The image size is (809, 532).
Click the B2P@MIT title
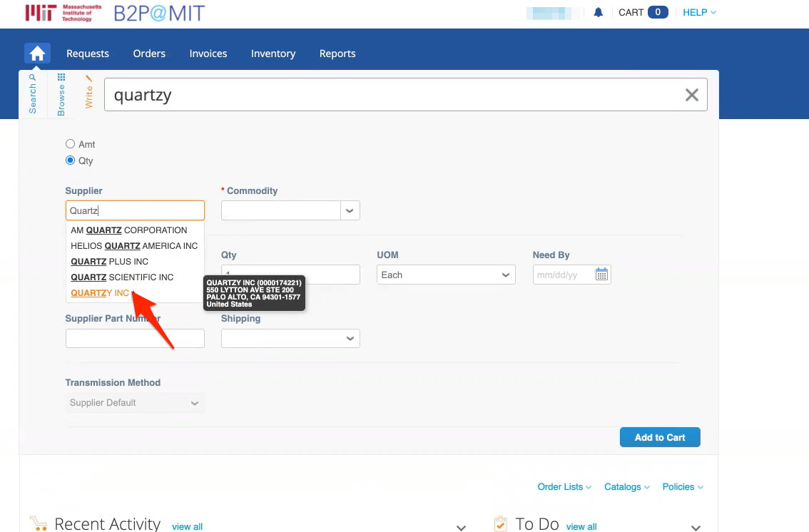[x=159, y=14]
